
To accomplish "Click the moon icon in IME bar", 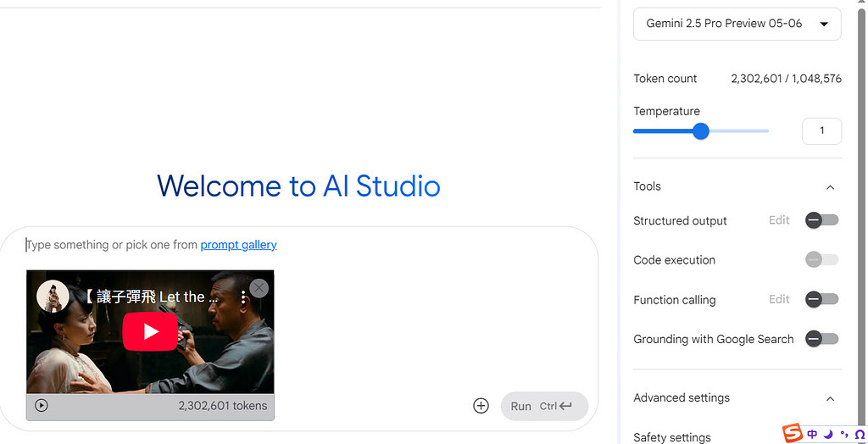I will 828,434.
